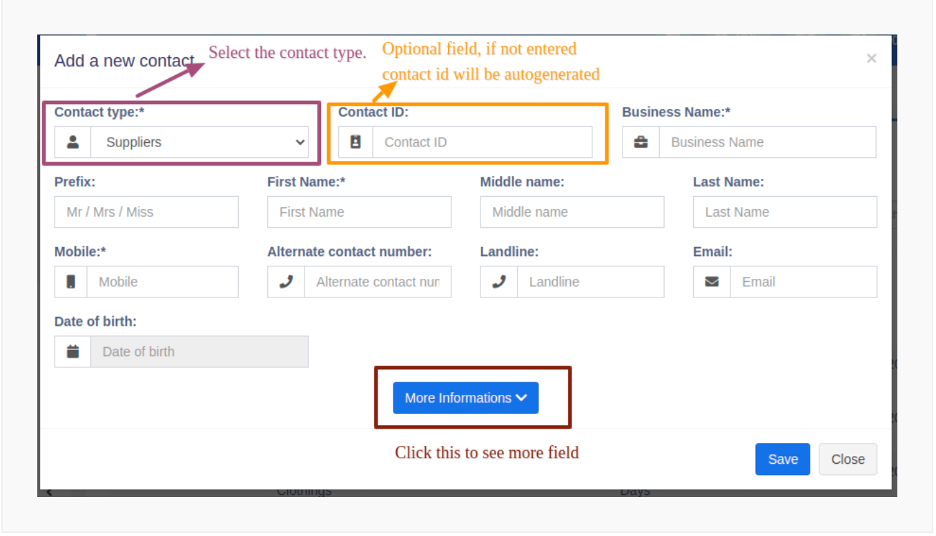Image resolution: width=936 pixels, height=536 pixels.
Task: Expand the More Informations section
Action: 466,398
